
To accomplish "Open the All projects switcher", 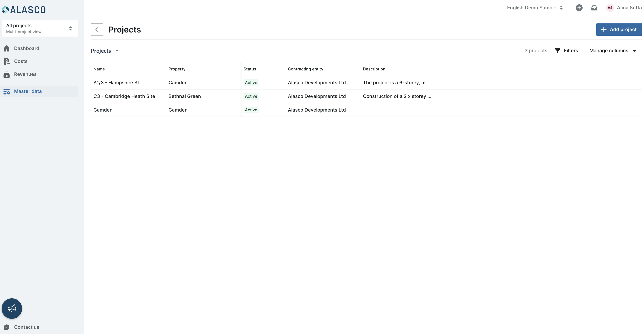I will click(40, 28).
